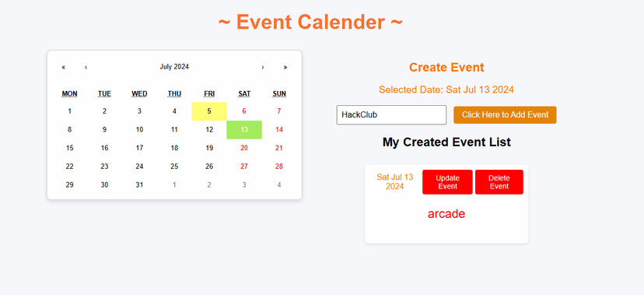Select July 31 on the calendar
The width and height of the screenshot is (644, 295).
click(x=139, y=185)
